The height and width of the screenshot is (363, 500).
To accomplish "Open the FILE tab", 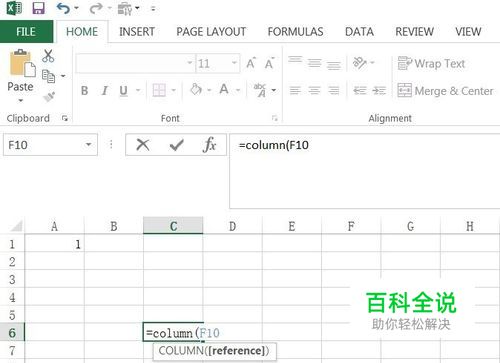I will (x=26, y=32).
